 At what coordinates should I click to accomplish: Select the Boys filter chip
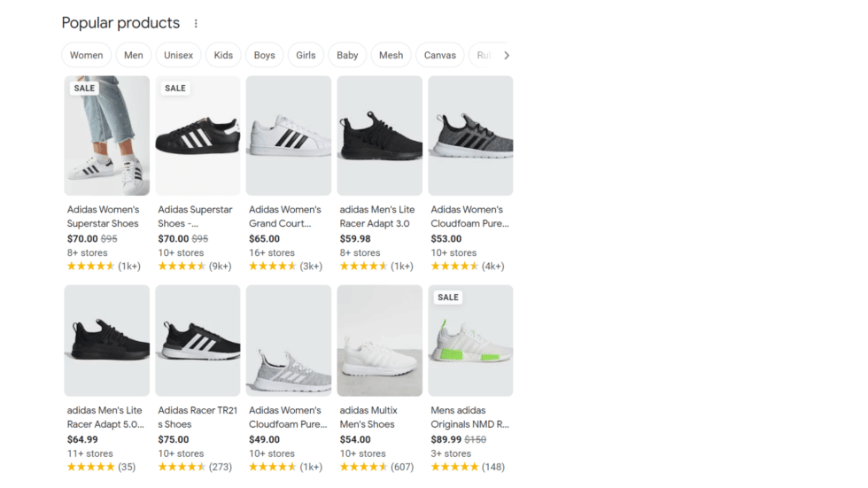click(264, 55)
